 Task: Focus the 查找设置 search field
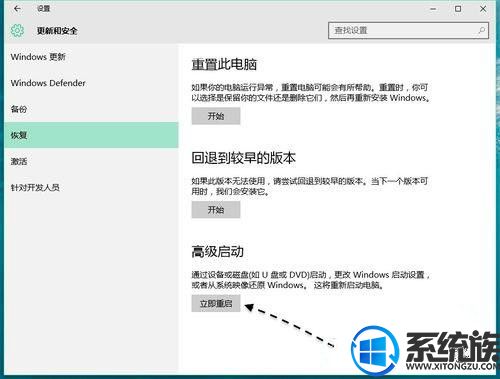[x=408, y=31]
